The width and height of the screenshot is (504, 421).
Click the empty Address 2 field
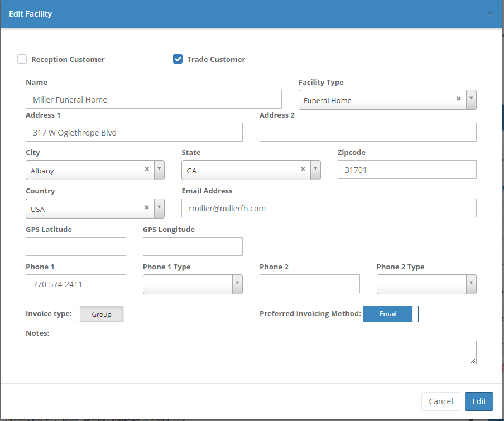pyautogui.click(x=367, y=132)
